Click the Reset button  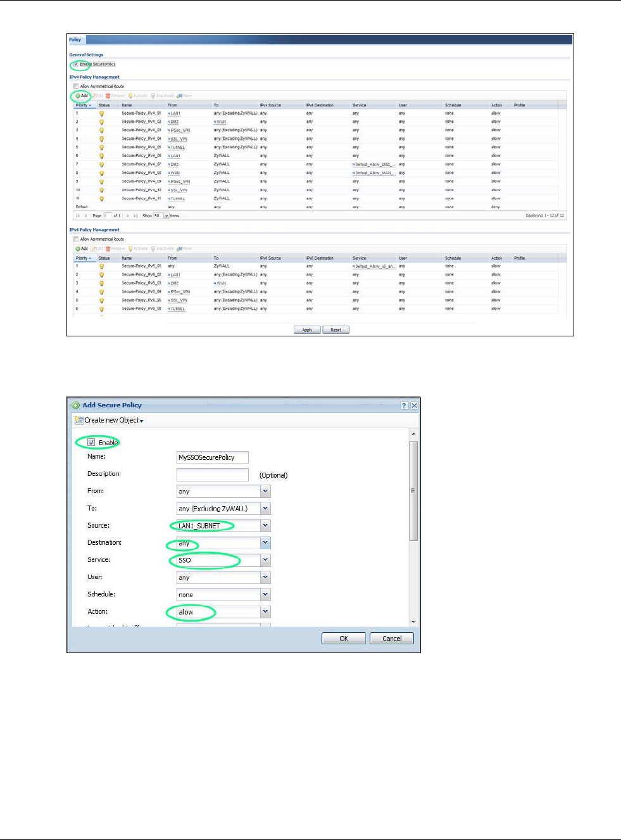tap(336, 330)
